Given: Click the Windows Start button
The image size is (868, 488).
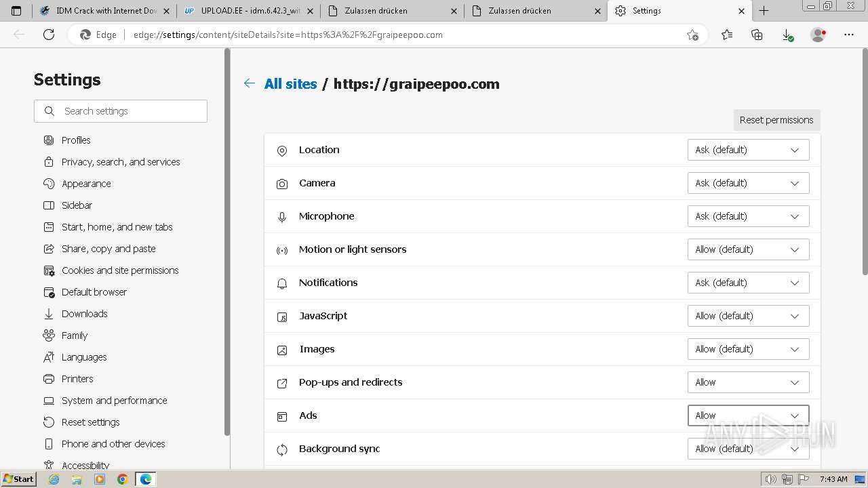Looking at the screenshot, I should pos(19,479).
